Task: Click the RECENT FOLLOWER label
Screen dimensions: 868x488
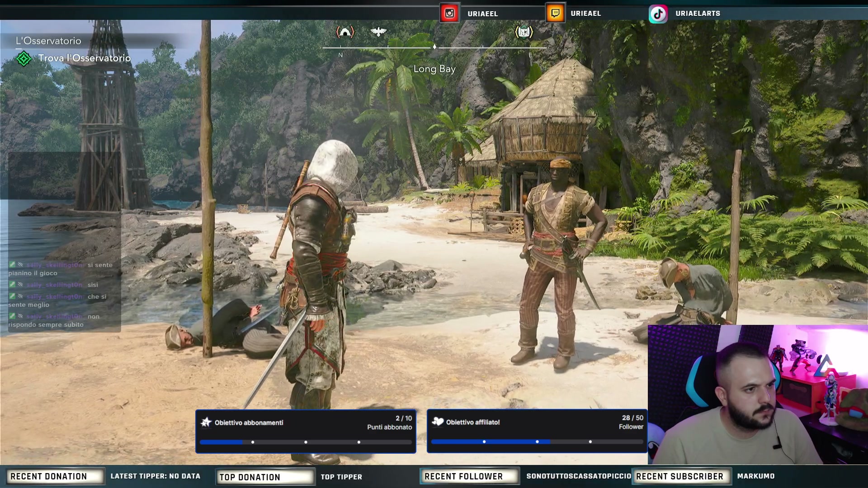Action: [463, 477]
